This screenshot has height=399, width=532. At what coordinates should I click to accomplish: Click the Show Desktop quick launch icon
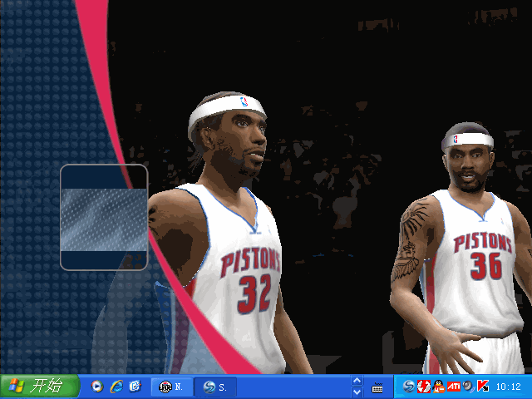pos(135,387)
